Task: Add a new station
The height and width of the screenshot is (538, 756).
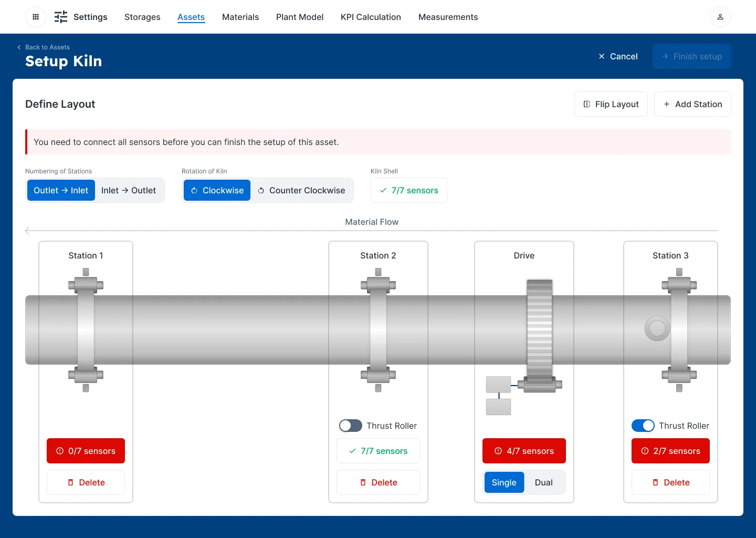Action: tap(692, 104)
